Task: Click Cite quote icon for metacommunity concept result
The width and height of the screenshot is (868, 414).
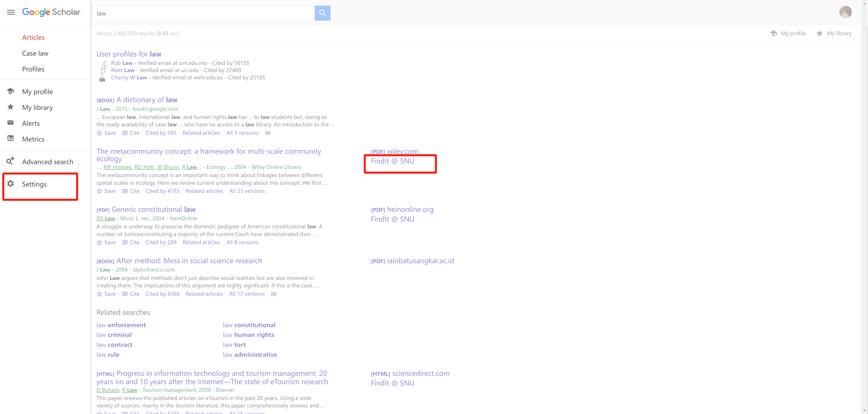Action: pos(125,191)
